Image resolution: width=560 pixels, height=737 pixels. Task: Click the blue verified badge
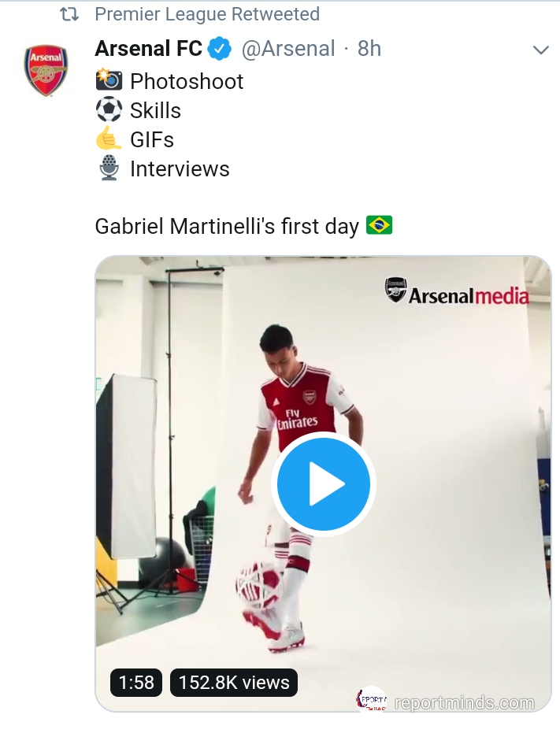point(220,50)
